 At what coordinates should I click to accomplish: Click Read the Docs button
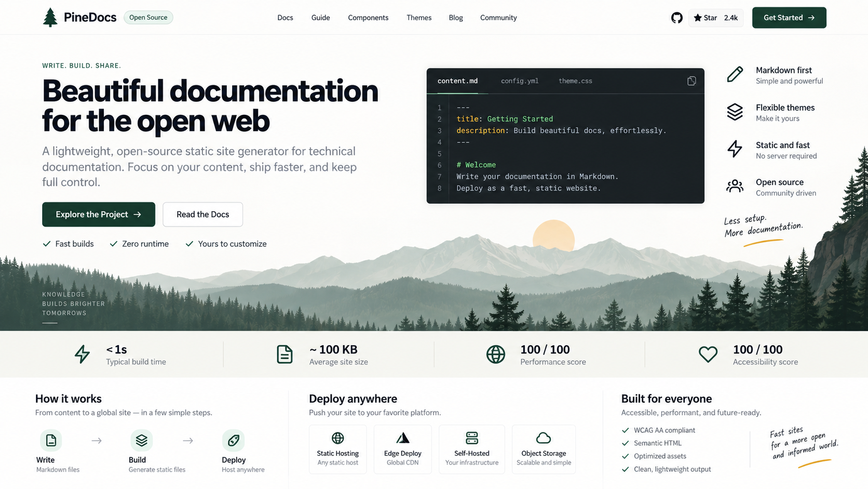coord(202,214)
